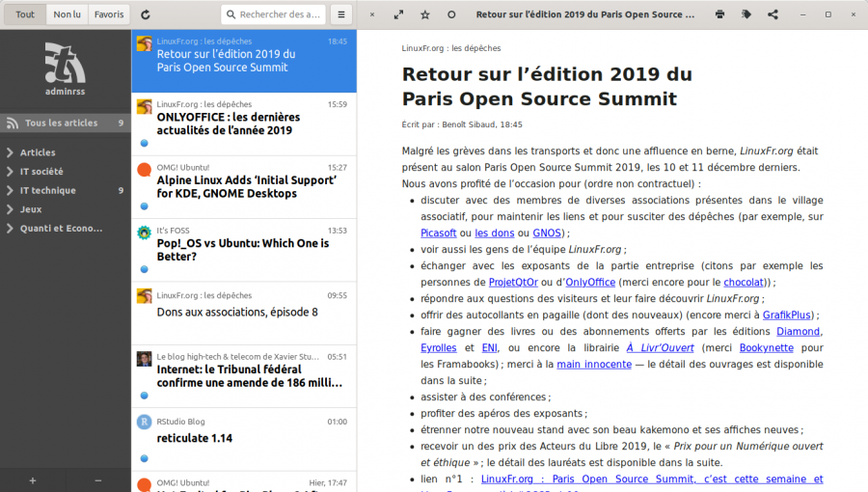
Task: Open the À Livr'Ouvert link
Action: pos(660,347)
